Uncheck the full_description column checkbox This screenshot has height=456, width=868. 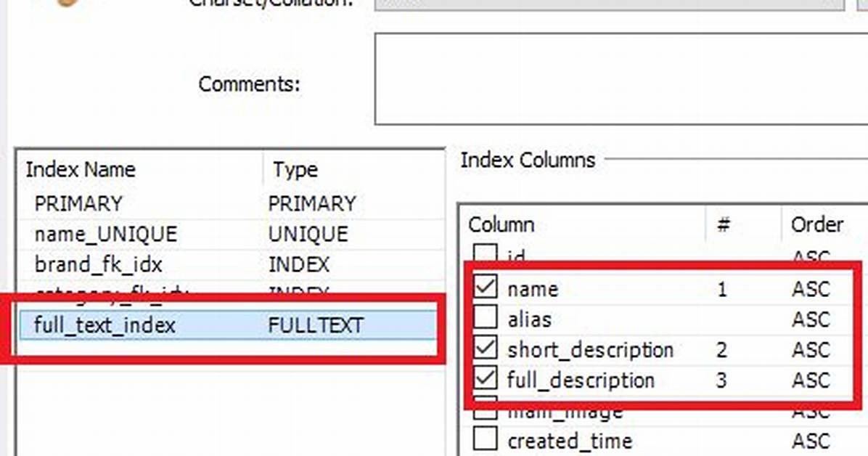pyautogui.click(x=486, y=379)
